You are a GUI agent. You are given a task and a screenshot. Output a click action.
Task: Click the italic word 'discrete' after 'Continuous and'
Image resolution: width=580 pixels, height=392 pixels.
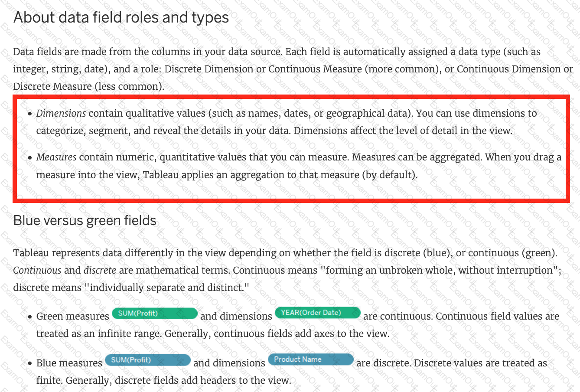point(100,271)
